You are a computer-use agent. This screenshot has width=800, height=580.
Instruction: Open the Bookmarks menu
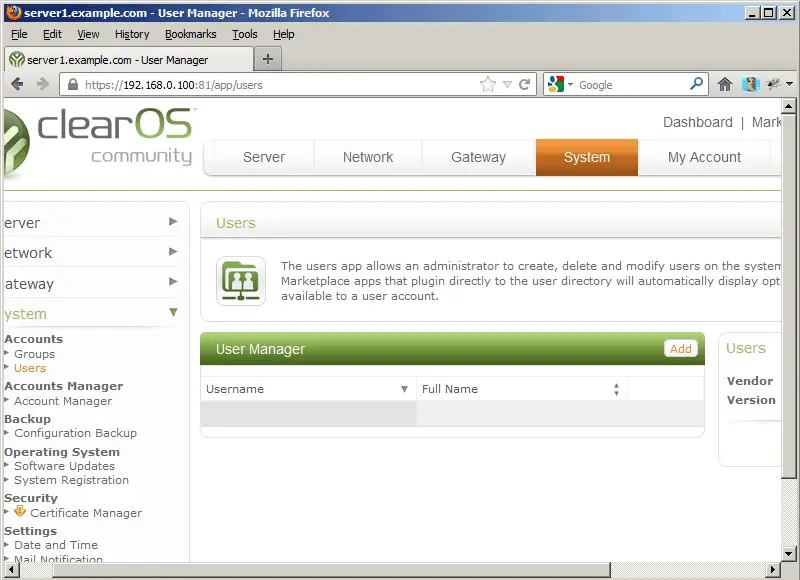(190, 34)
